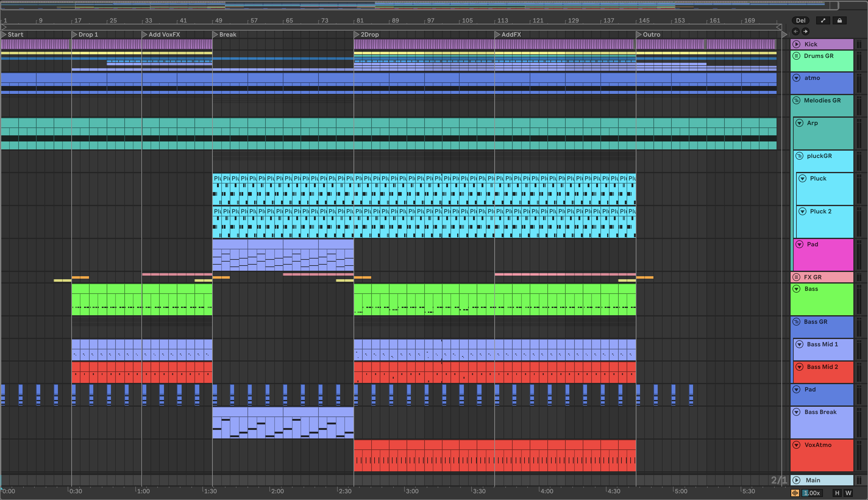Collapse the Arp track arrow

799,123
